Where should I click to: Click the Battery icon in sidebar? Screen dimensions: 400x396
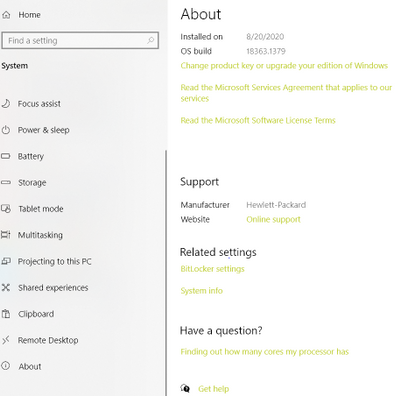[6, 156]
